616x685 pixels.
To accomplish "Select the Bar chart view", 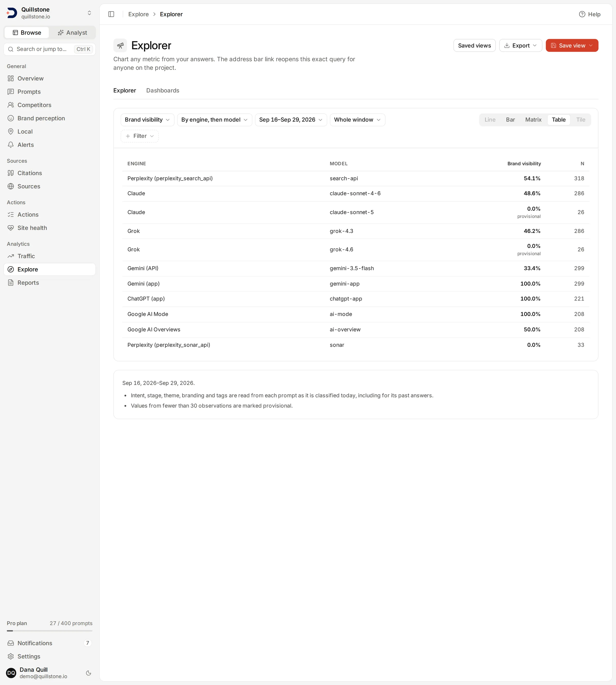I will pos(510,119).
